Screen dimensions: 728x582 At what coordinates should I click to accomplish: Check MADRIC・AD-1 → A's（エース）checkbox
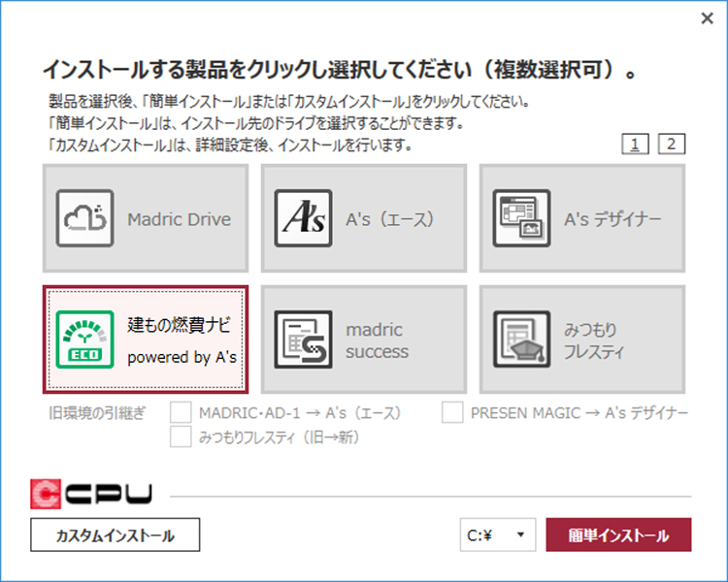click(181, 412)
